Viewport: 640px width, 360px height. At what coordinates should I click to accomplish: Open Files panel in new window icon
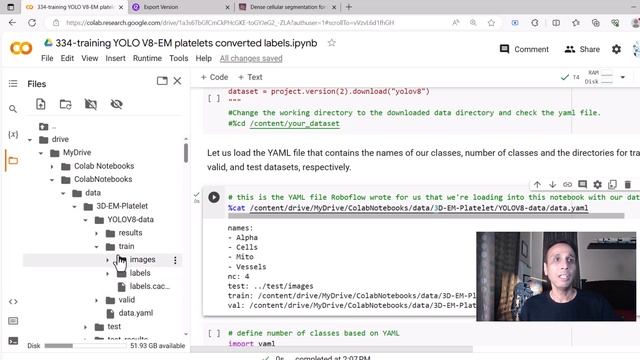[162, 81]
